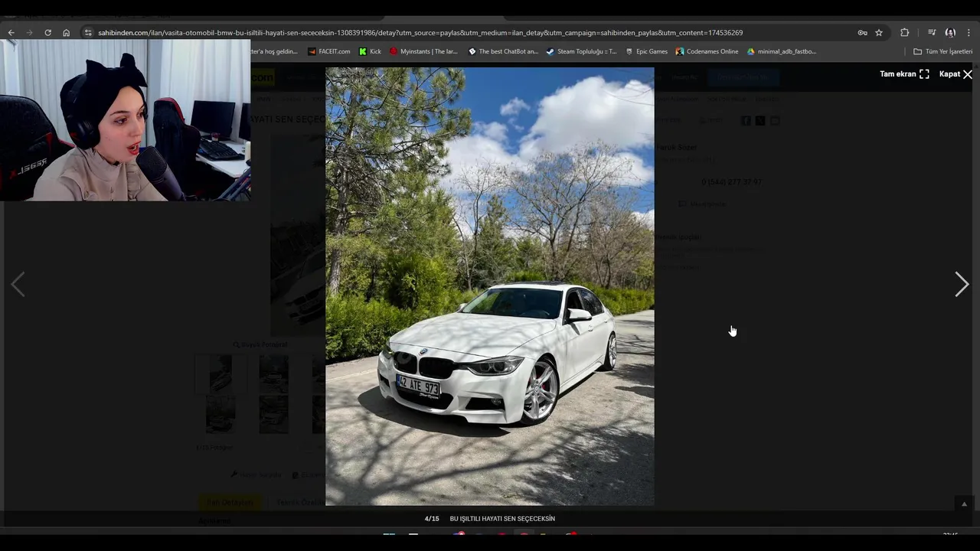Viewport: 980px width, 551px height.
Task: Focus the sahibinden.com address bar
Action: (x=420, y=33)
